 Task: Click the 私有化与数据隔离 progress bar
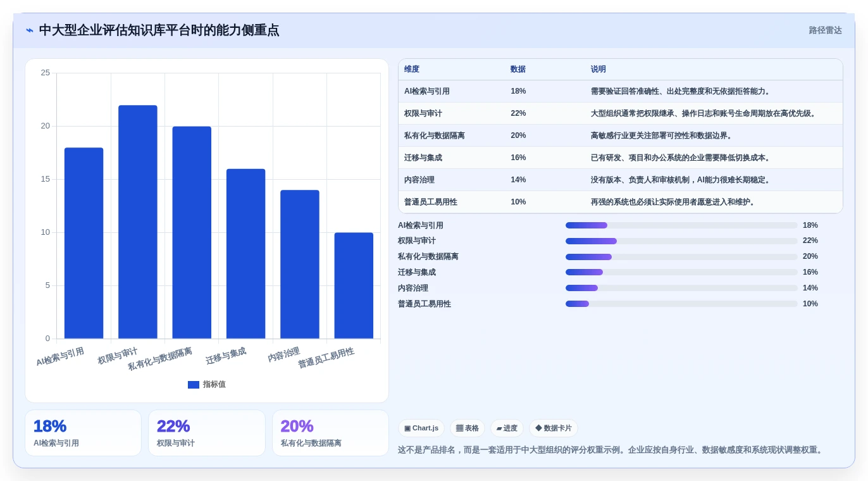(681, 257)
